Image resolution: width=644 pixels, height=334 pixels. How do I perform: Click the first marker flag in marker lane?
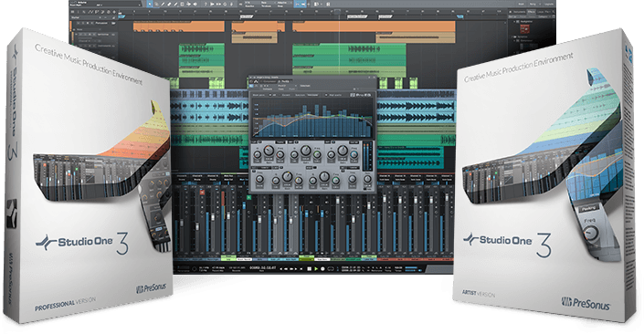coord(121,16)
